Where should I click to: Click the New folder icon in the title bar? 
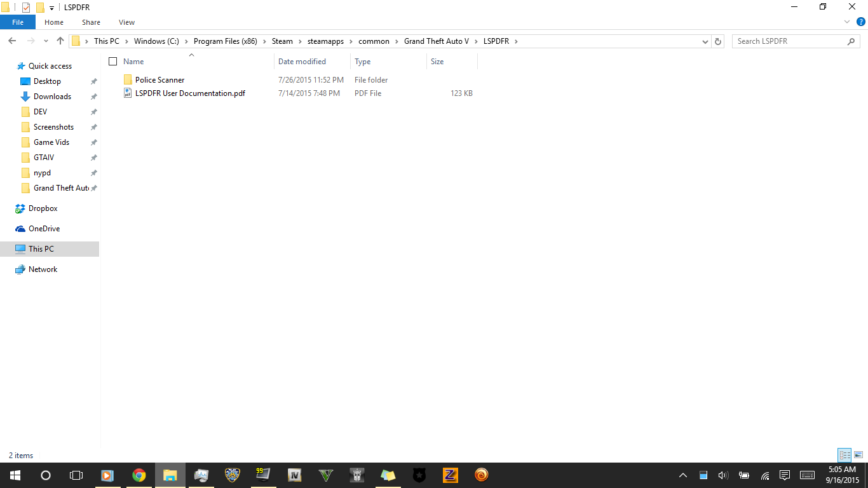pyautogui.click(x=40, y=8)
